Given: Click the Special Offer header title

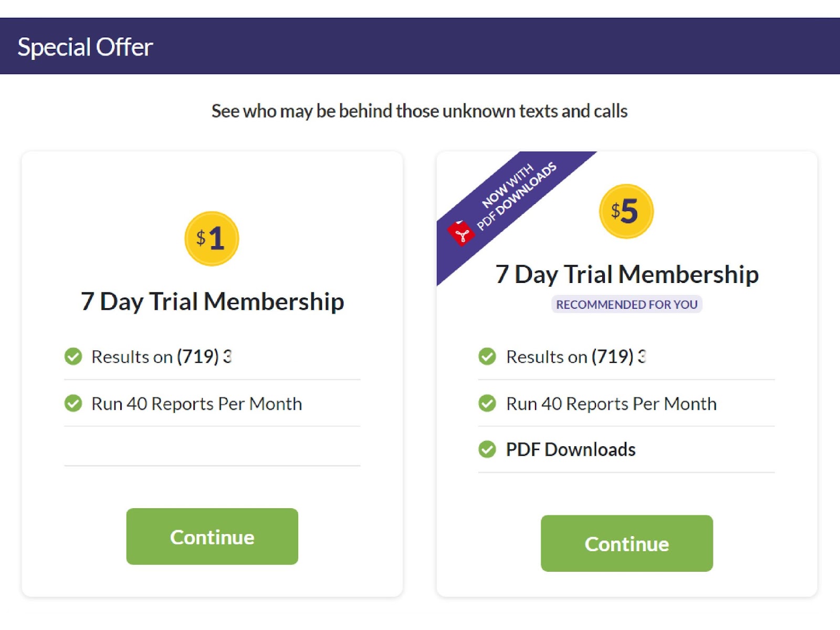Looking at the screenshot, I should pos(85,47).
